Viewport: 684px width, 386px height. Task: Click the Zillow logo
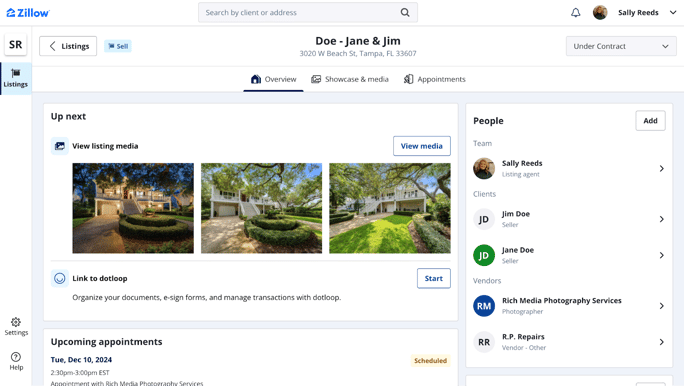click(28, 13)
